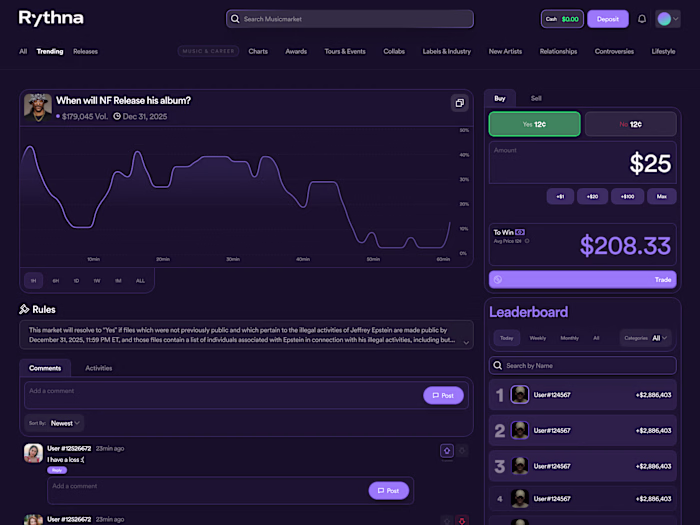Click the NF market artist thumbnail
The height and width of the screenshot is (525, 700).
38,108
